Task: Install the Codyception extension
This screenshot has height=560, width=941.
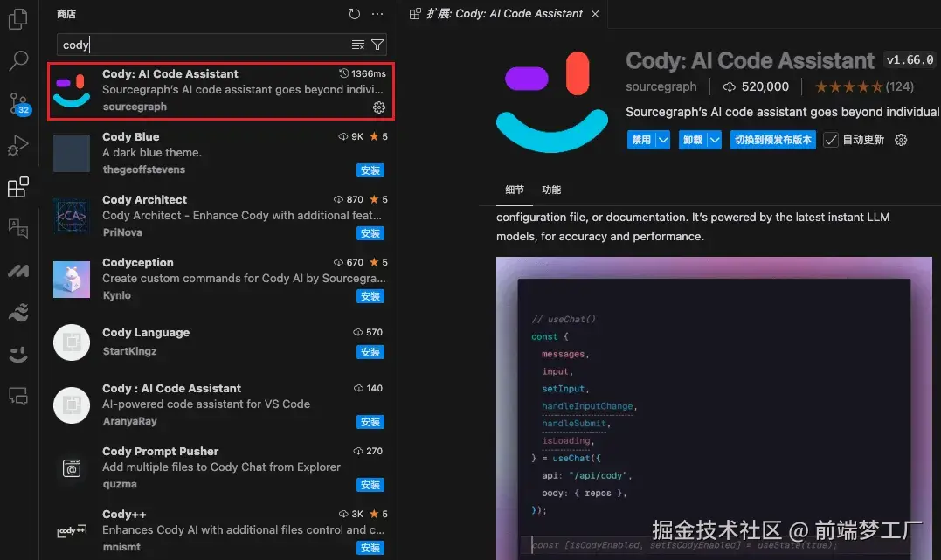Action: (370, 296)
